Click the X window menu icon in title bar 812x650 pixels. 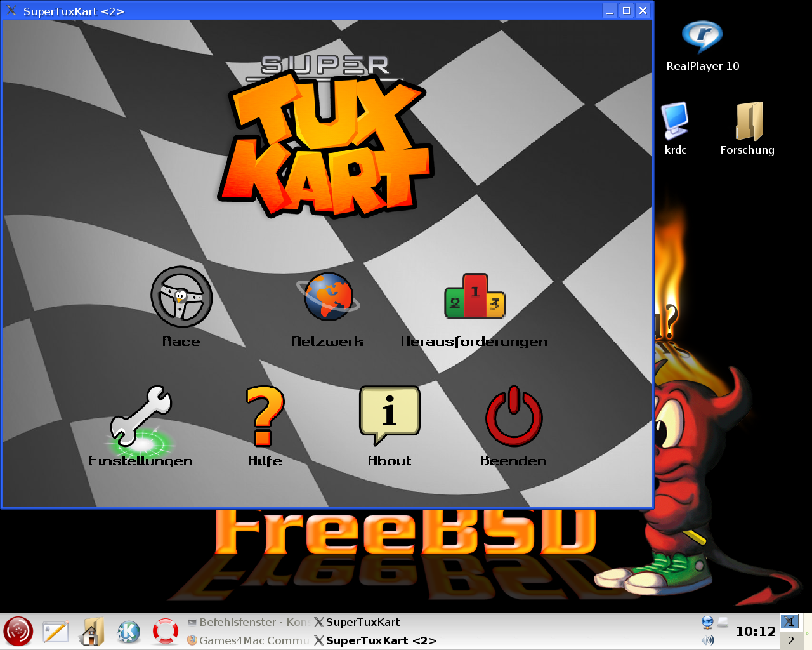(x=11, y=10)
